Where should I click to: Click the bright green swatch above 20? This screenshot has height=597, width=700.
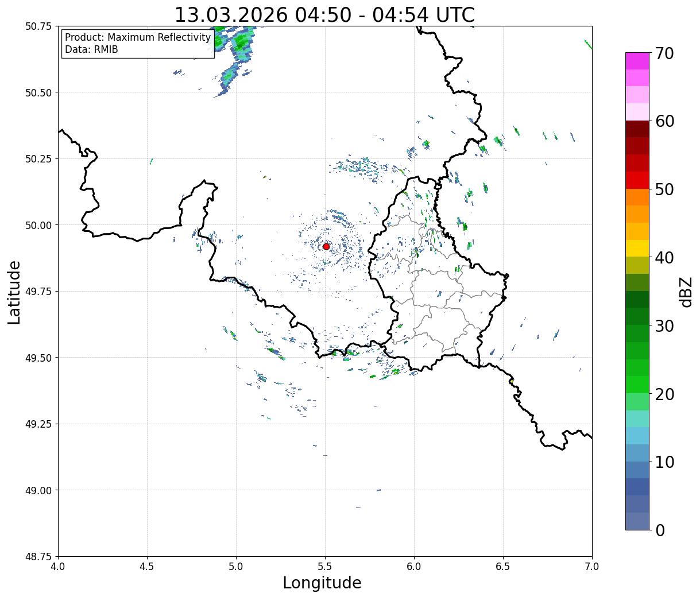[637, 385]
